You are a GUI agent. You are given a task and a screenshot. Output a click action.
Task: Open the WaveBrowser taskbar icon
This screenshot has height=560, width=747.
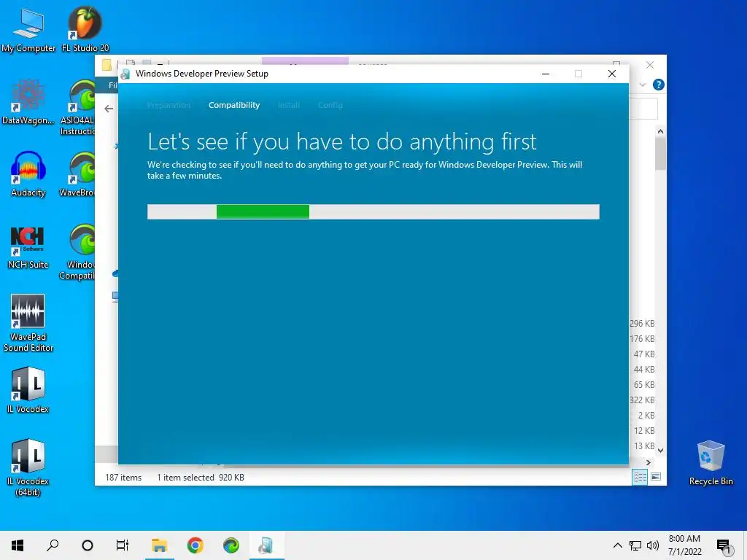click(x=231, y=545)
